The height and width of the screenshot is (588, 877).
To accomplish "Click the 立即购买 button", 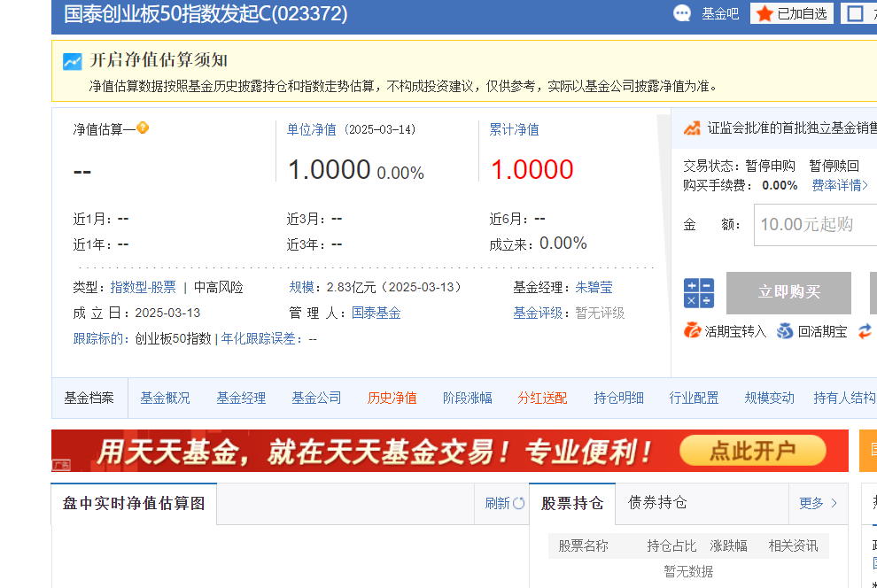I will pos(788,293).
